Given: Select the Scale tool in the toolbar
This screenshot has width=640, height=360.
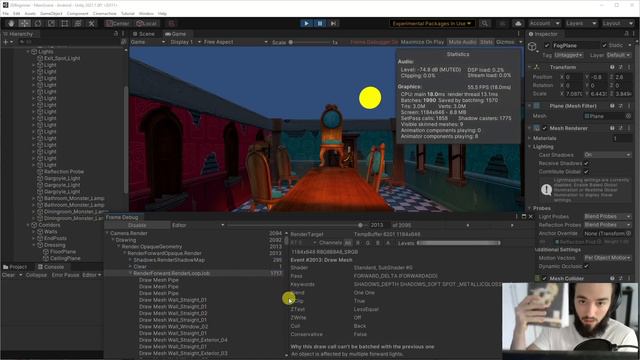Looking at the screenshot, I should click(x=51, y=24).
